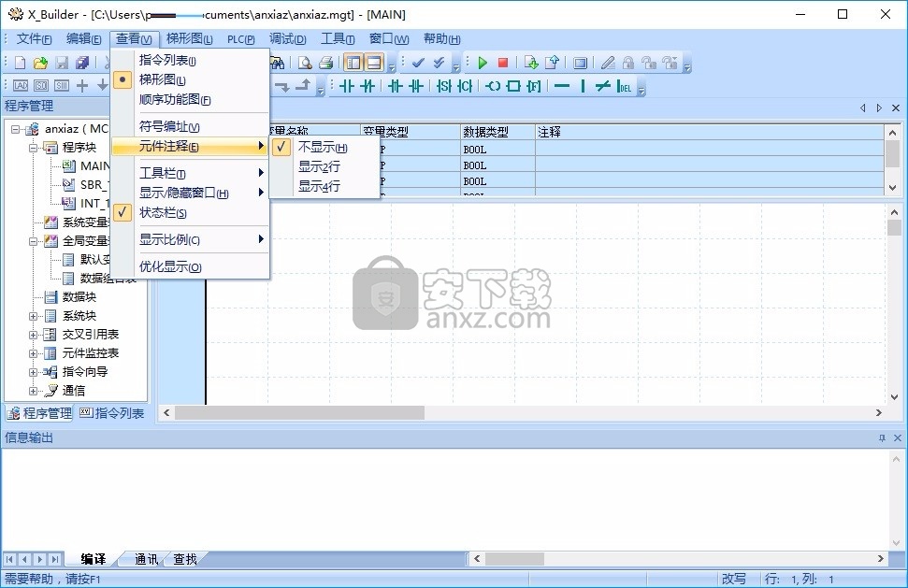908x588 pixels.
Task: Open the 调试 menu
Action: pyautogui.click(x=288, y=38)
